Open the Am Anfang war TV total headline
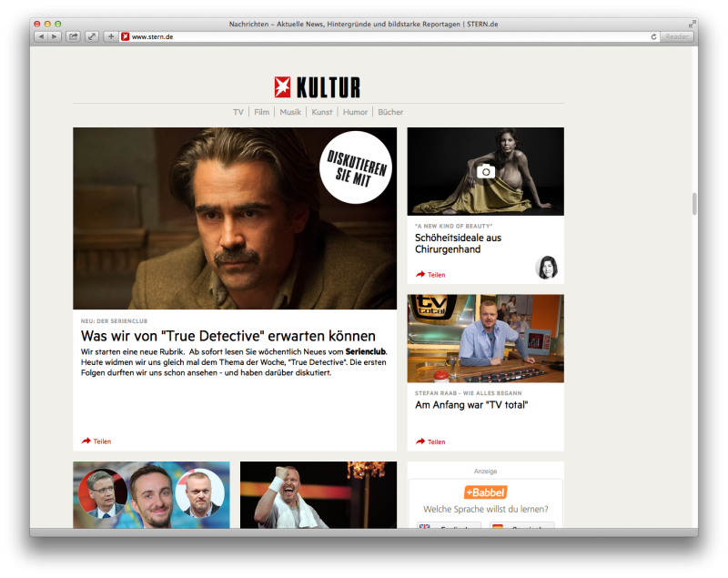Screen dimensions: 728x578 (471, 405)
